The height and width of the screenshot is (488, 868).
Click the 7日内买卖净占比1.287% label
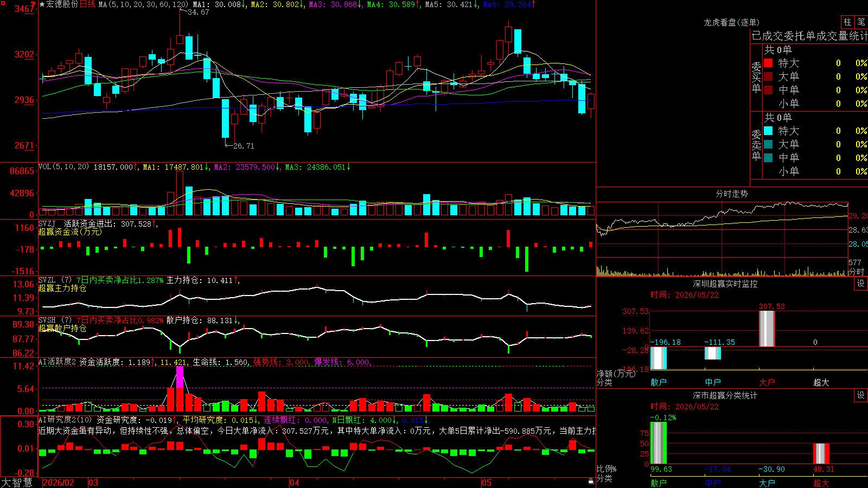pyautogui.click(x=120, y=280)
